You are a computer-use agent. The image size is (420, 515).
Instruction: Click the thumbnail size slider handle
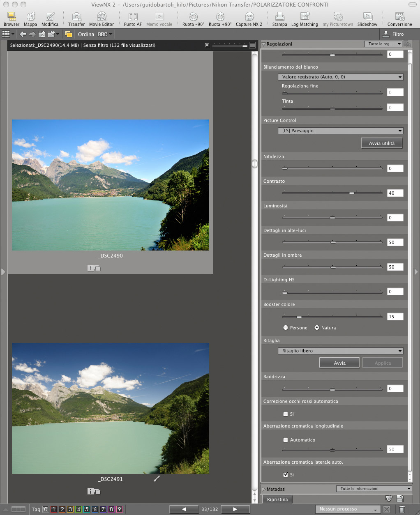click(245, 46)
